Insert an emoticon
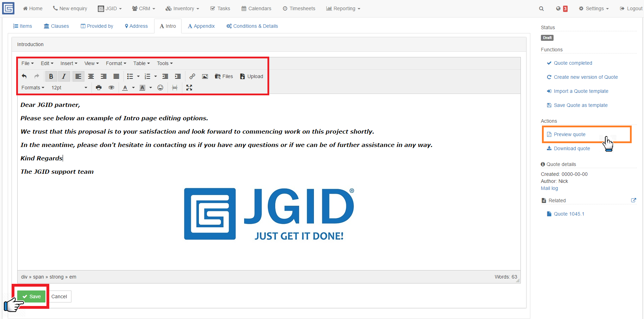 pyautogui.click(x=160, y=88)
